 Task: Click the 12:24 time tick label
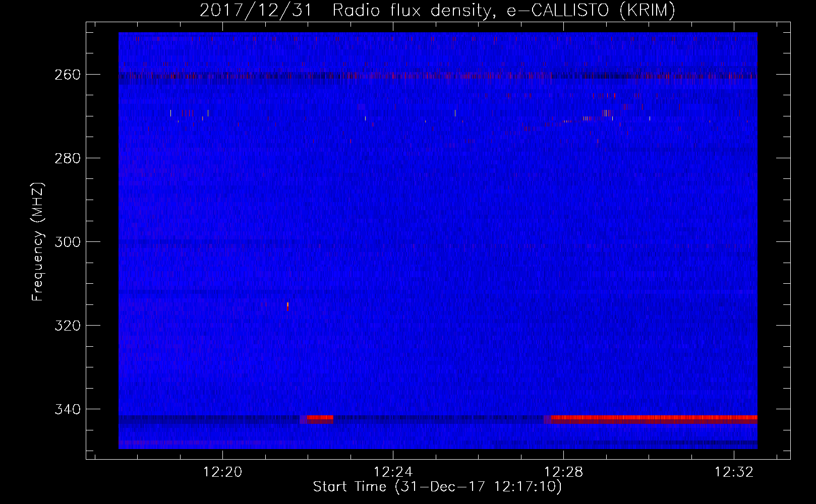click(x=393, y=472)
